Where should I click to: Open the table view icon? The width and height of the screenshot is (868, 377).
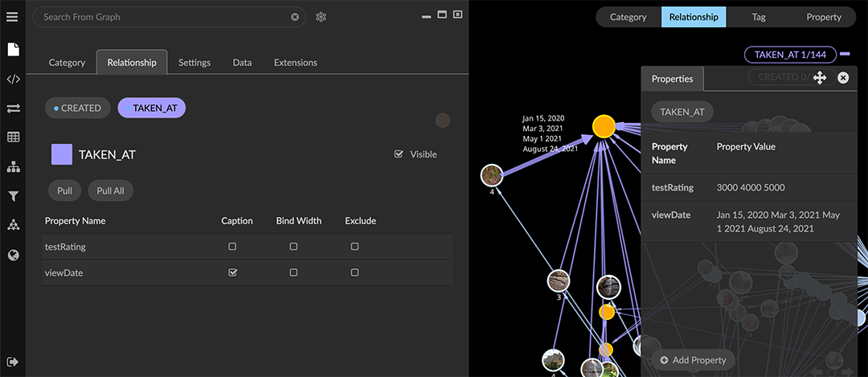click(13, 137)
